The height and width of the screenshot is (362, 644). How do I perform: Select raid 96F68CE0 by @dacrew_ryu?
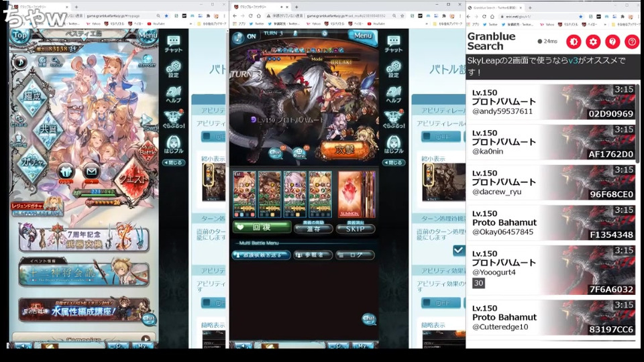(x=551, y=182)
